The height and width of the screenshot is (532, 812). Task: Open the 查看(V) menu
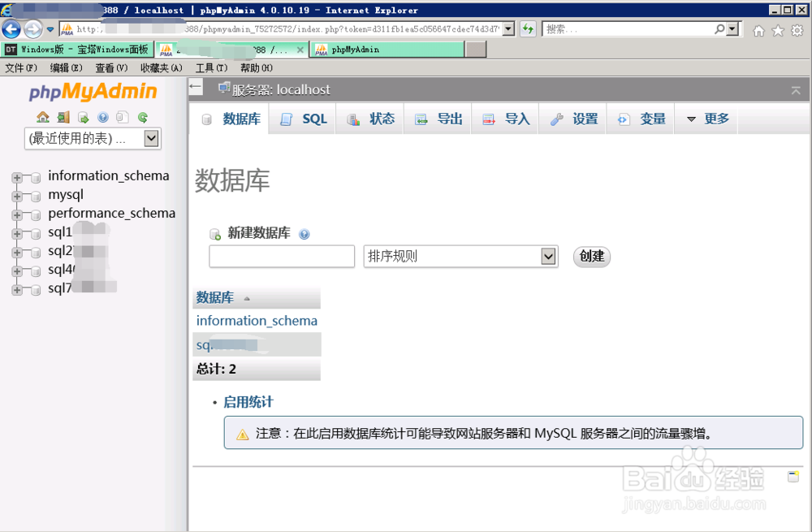(x=111, y=68)
